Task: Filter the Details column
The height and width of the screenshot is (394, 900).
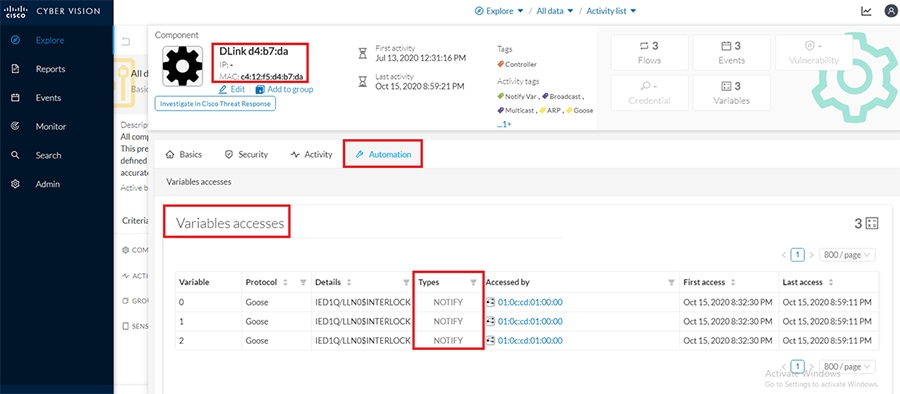Action: (x=406, y=283)
